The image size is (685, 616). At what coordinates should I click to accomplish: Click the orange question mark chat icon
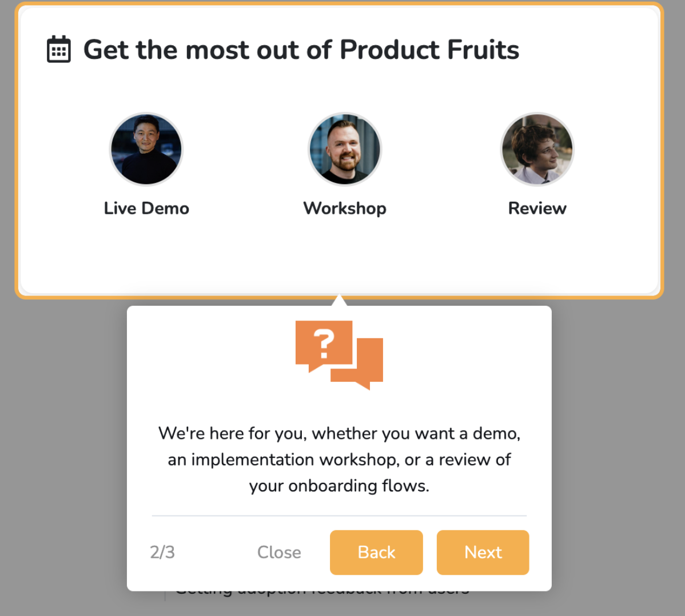click(x=338, y=353)
